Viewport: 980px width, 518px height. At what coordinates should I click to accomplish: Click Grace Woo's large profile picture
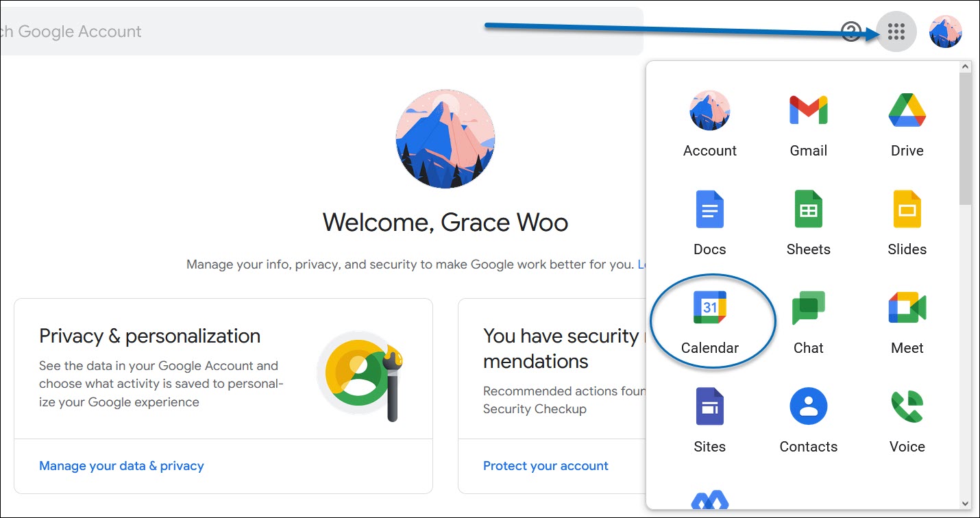[445, 139]
